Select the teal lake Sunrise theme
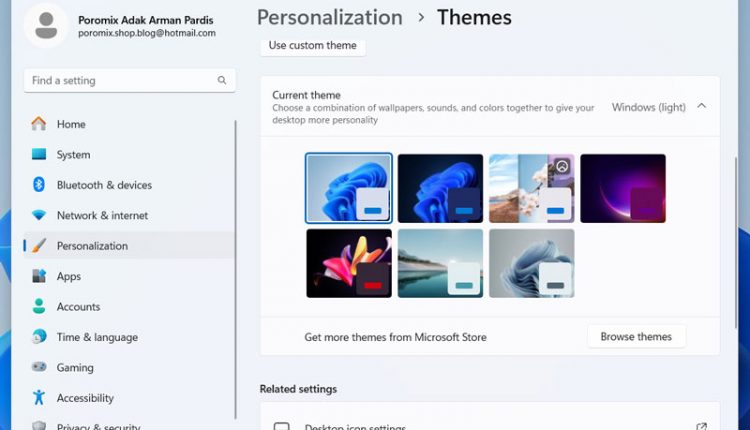 [440, 263]
